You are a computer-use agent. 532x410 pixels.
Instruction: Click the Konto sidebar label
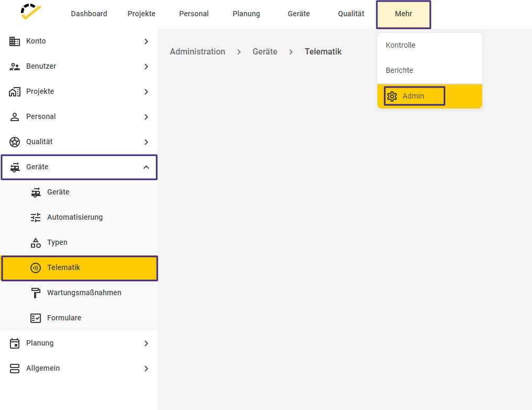(36, 41)
